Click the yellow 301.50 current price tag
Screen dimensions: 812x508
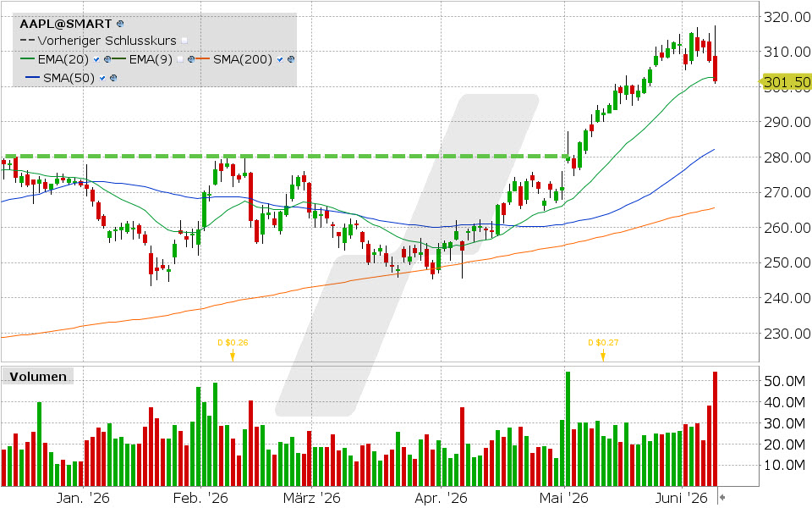[786, 82]
